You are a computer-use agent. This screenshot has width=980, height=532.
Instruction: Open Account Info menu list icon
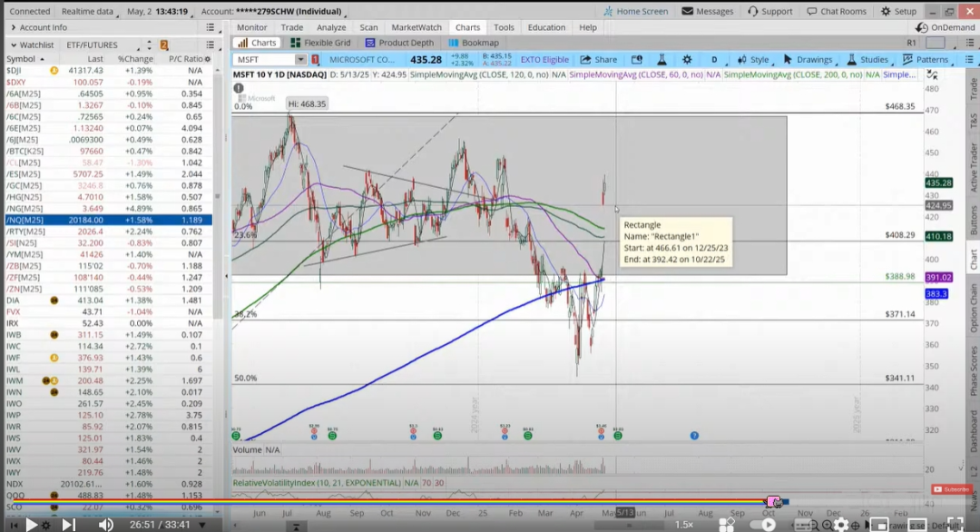(x=210, y=27)
